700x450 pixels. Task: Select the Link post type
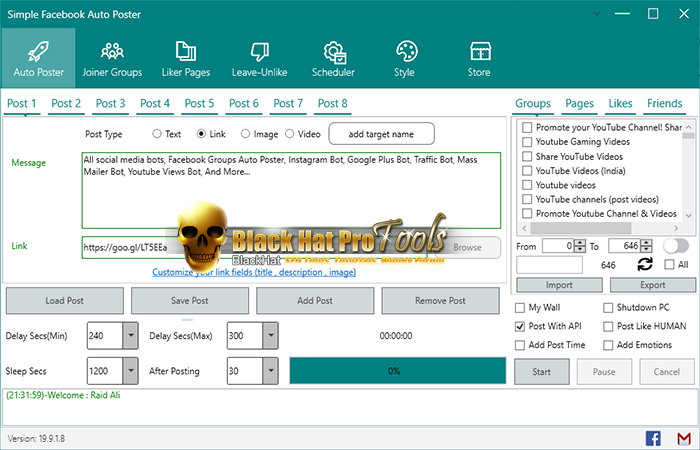tap(201, 133)
